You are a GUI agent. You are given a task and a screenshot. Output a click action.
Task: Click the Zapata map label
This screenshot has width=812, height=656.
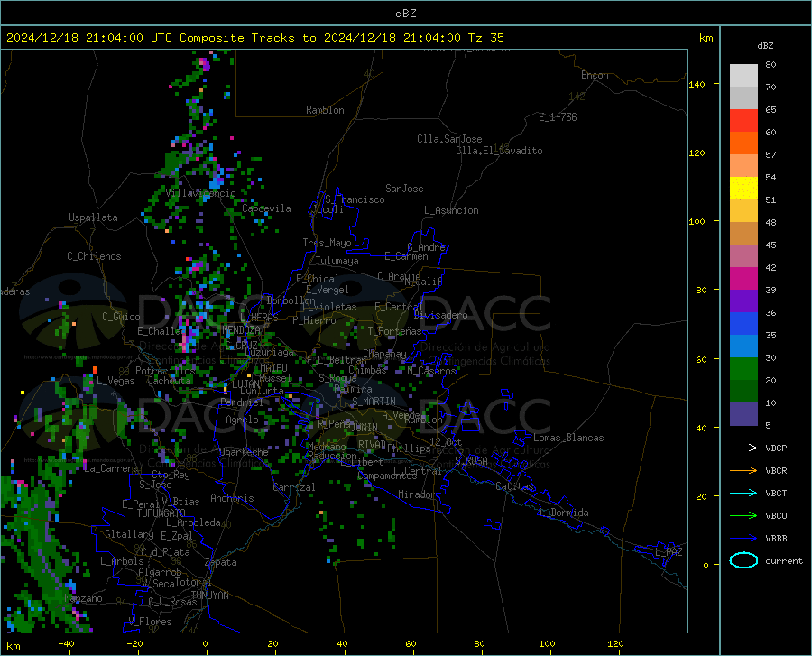click(x=221, y=562)
